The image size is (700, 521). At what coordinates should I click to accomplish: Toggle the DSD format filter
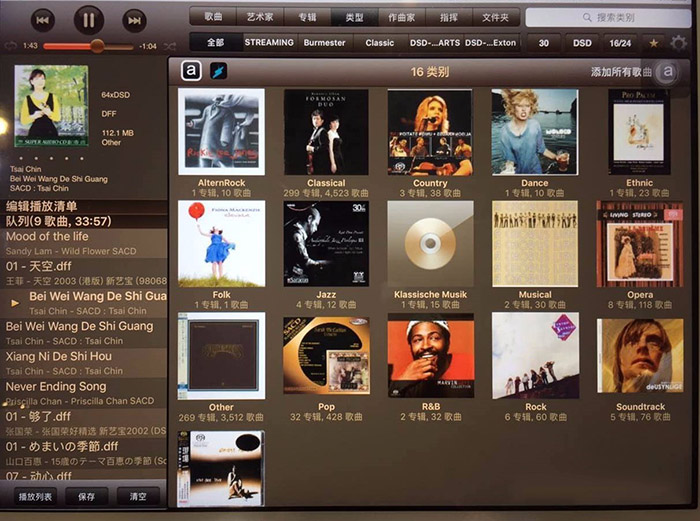pyautogui.click(x=582, y=43)
